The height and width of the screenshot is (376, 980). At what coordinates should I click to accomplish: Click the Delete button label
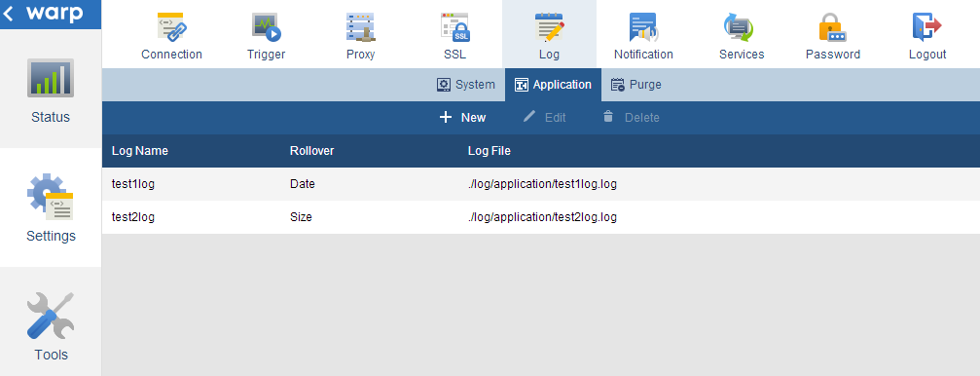642,118
